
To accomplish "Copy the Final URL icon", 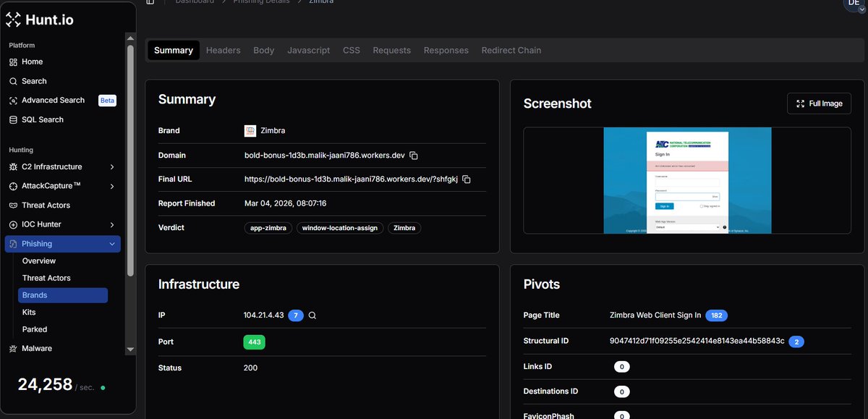I will click(x=467, y=179).
